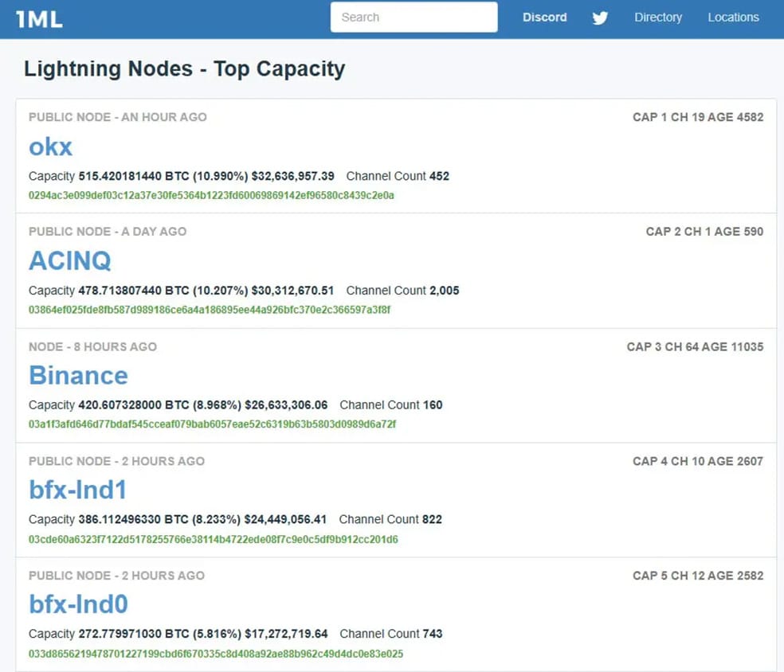Open the Twitter bird icon

[600, 18]
